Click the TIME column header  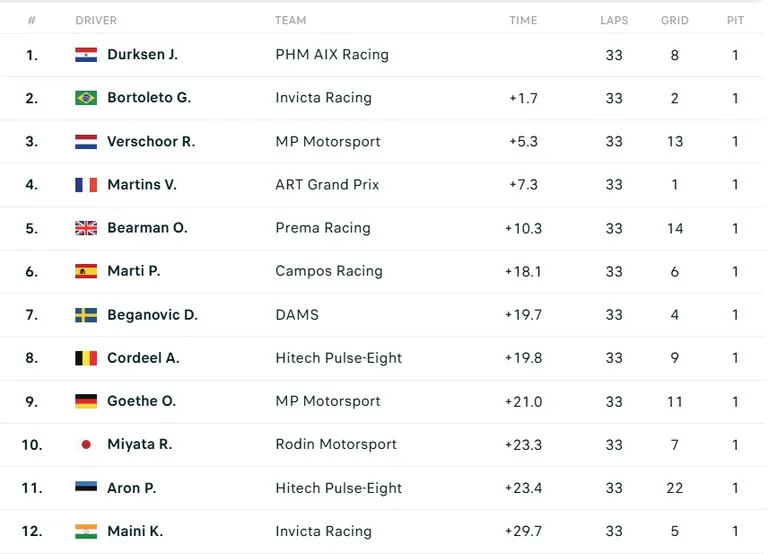523,20
